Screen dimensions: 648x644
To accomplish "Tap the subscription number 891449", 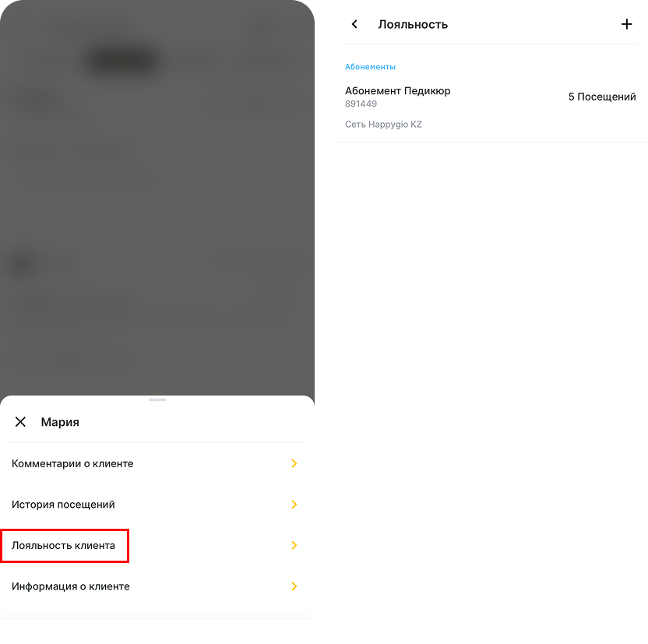I will pyautogui.click(x=361, y=104).
